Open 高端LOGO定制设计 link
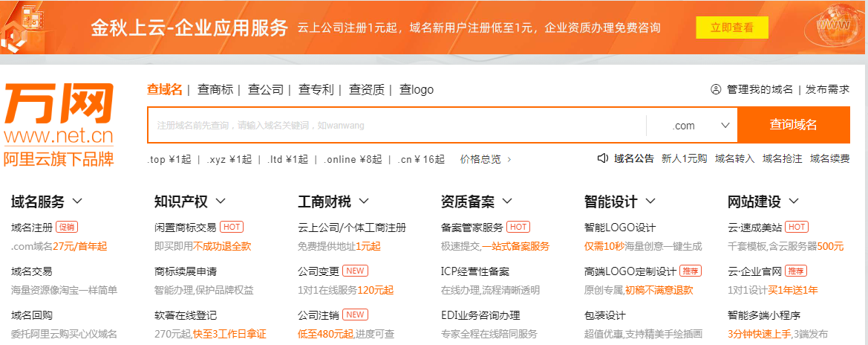 [630, 271]
